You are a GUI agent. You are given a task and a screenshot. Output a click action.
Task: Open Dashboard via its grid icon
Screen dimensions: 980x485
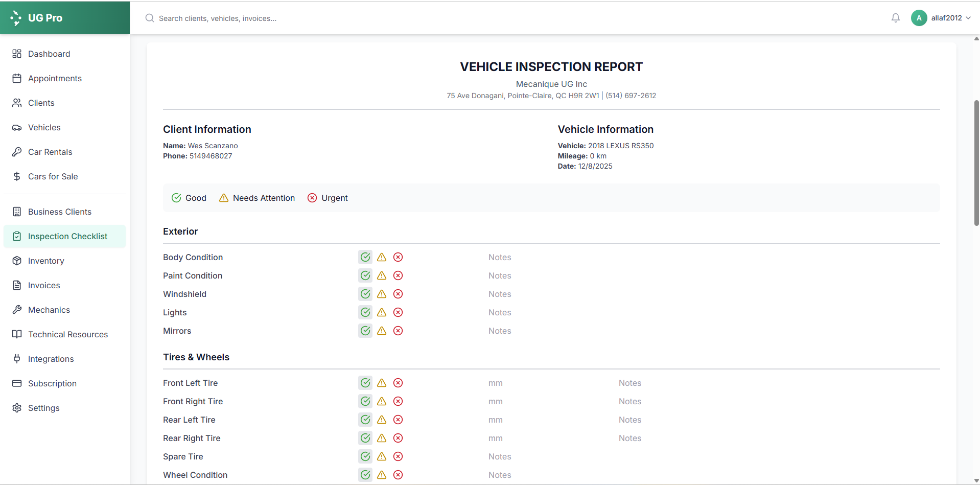tap(17, 54)
